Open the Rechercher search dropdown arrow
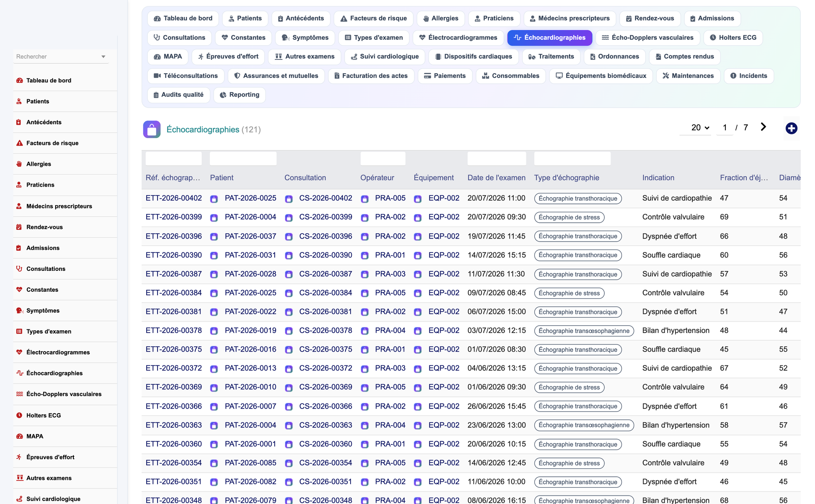The width and height of the screenshot is (815, 504). 103,57
